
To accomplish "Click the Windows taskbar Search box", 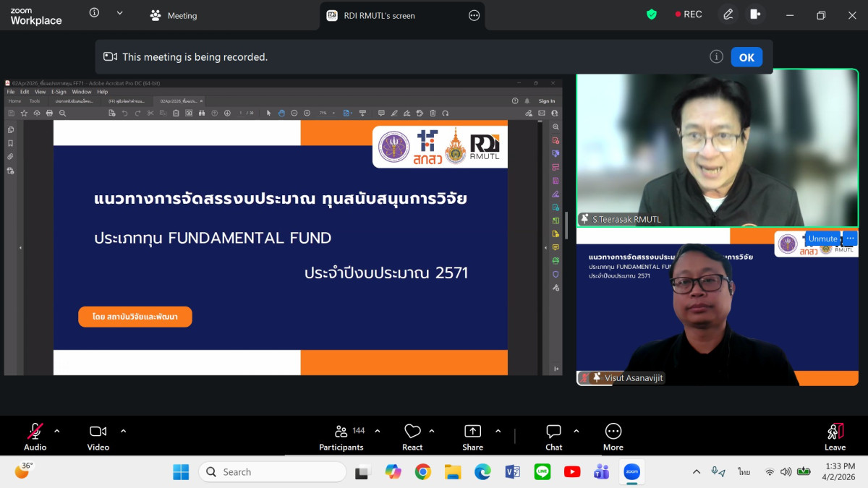I will tap(273, 472).
